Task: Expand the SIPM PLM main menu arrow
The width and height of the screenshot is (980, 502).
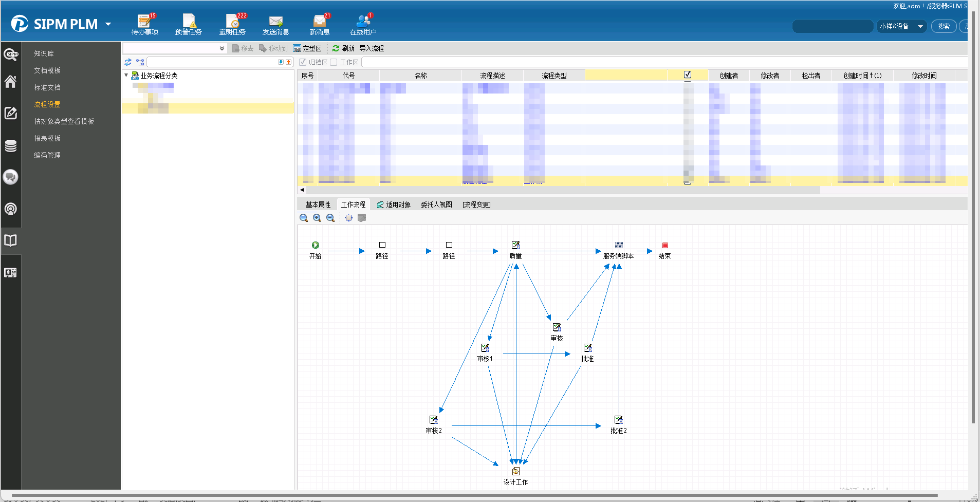Action: [108, 24]
